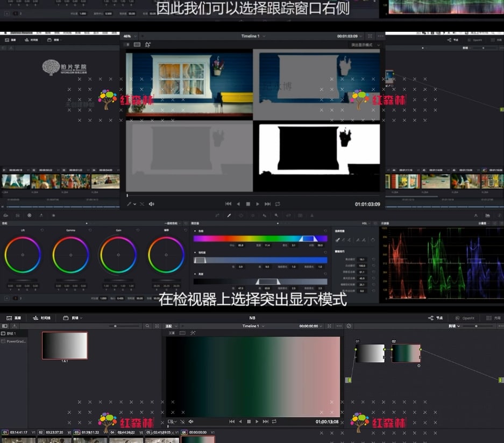Open the 分量图 scope type dropdown
This screenshot has height=443, width=504.
click(x=484, y=223)
